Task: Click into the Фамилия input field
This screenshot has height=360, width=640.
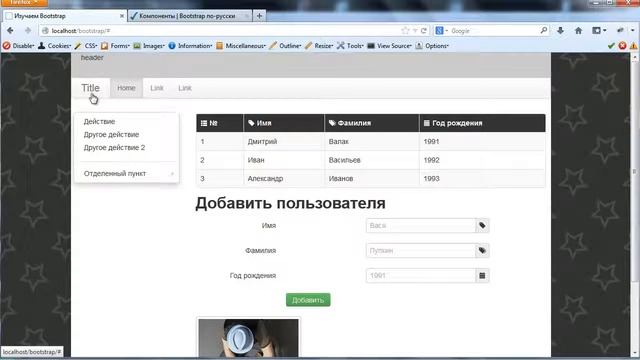Action: (421, 251)
